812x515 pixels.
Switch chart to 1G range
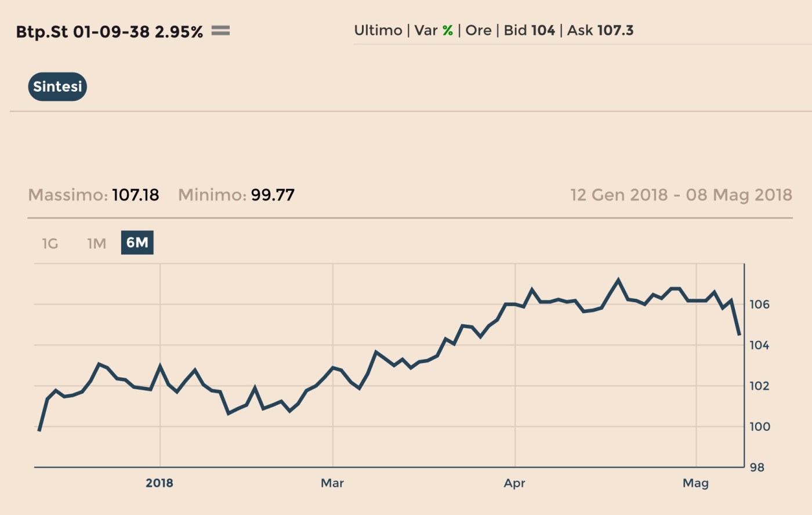coord(50,244)
